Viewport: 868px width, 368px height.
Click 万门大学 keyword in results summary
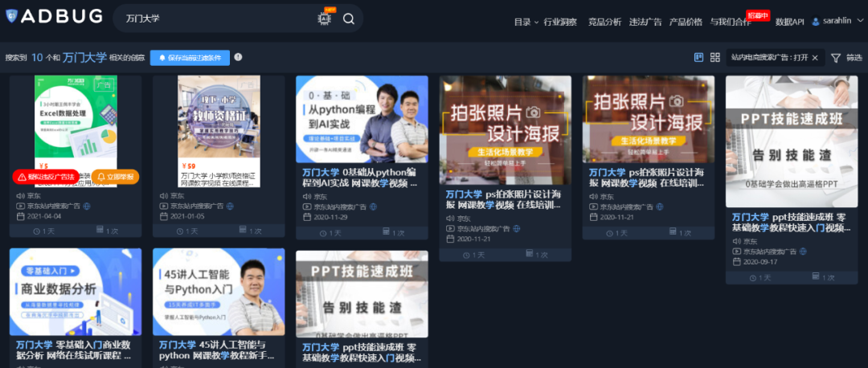point(84,57)
